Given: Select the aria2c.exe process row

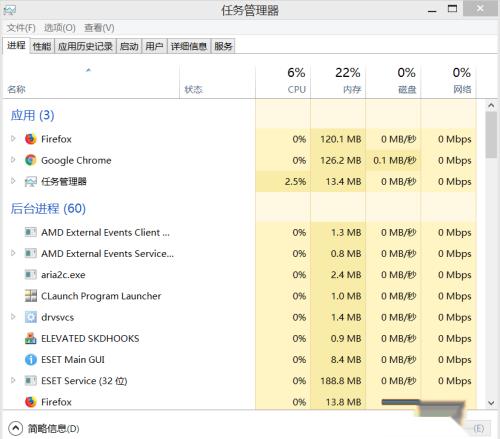Looking at the screenshot, I should (240, 275).
